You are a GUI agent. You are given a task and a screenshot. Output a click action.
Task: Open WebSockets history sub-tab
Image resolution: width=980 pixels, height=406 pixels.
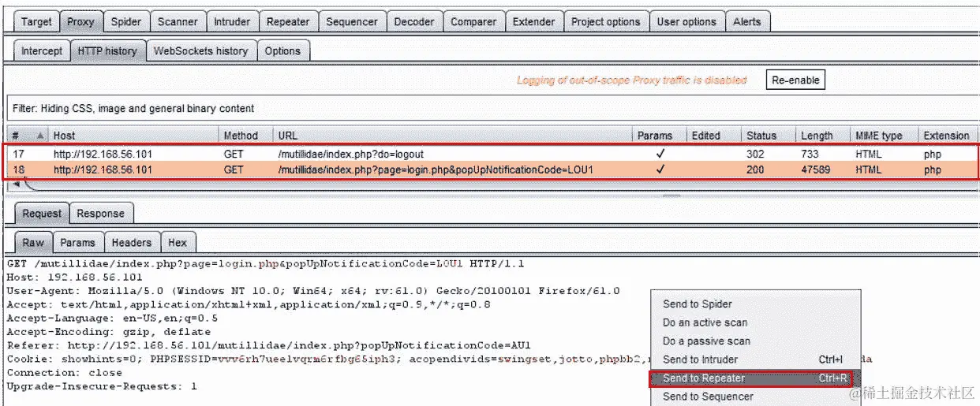coord(200,50)
